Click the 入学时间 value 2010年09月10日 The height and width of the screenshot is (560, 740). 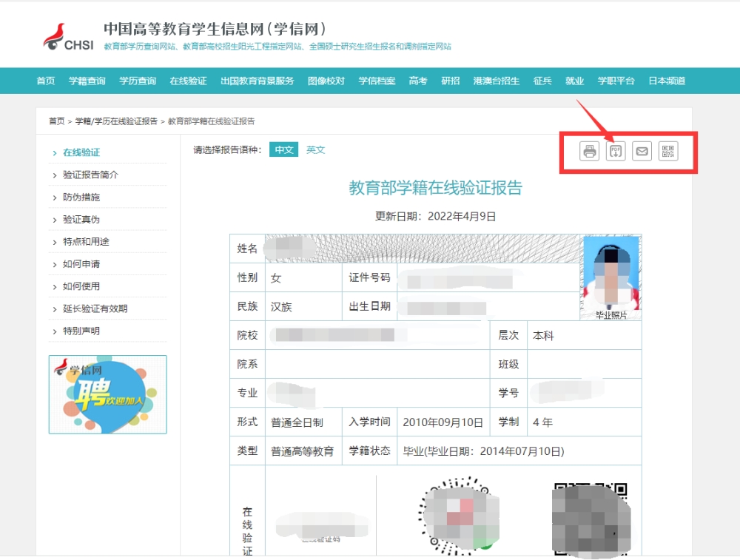pyautogui.click(x=443, y=422)
